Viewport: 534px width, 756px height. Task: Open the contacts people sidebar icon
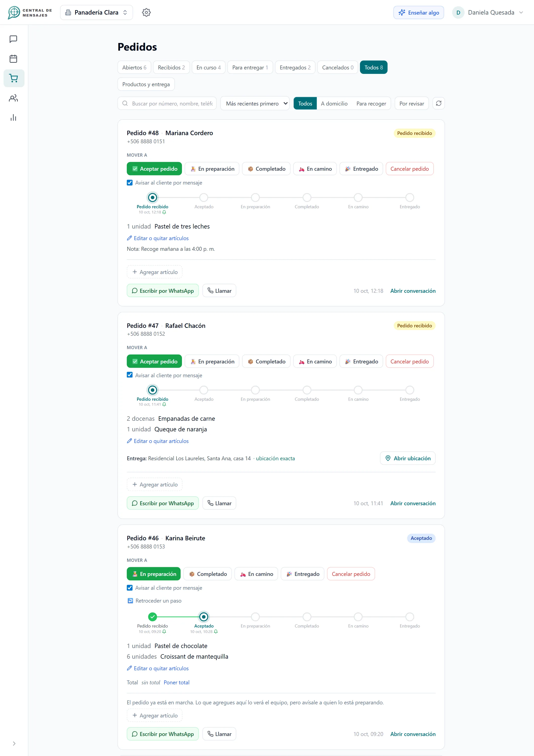click(x=14, y=98)
